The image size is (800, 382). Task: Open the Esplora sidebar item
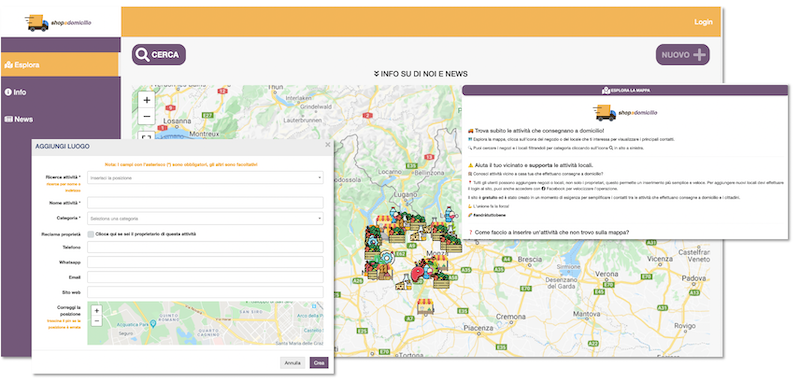(60, 65)
